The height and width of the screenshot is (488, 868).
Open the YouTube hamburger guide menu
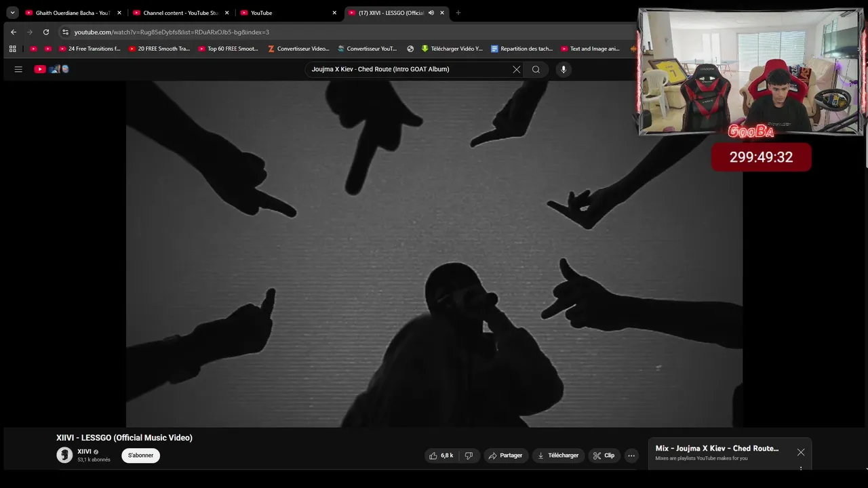coord(18,69)
